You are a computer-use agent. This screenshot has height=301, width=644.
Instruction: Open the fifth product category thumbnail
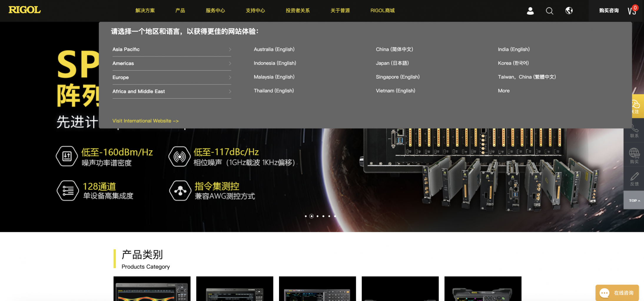click(483, 289)
